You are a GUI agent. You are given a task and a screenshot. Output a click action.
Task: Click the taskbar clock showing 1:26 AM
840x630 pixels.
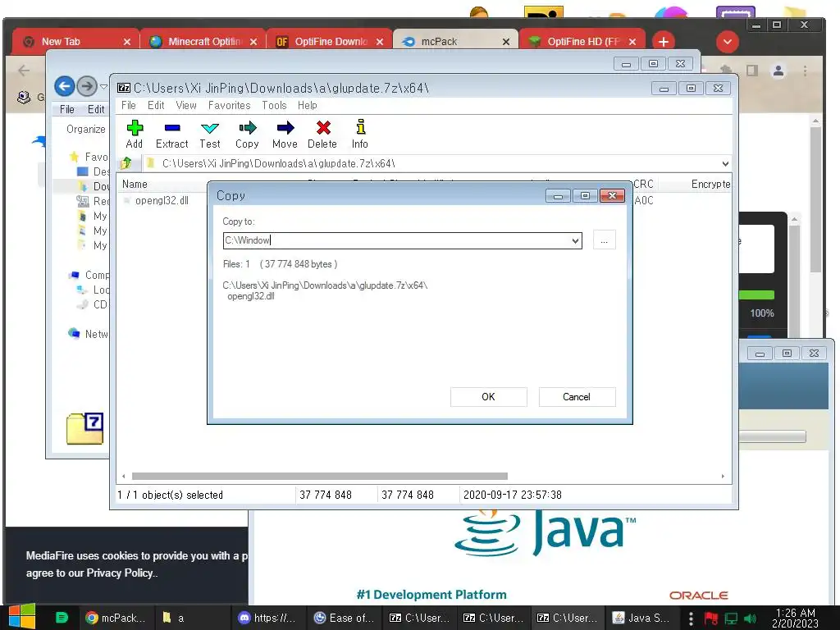[796, 618]
